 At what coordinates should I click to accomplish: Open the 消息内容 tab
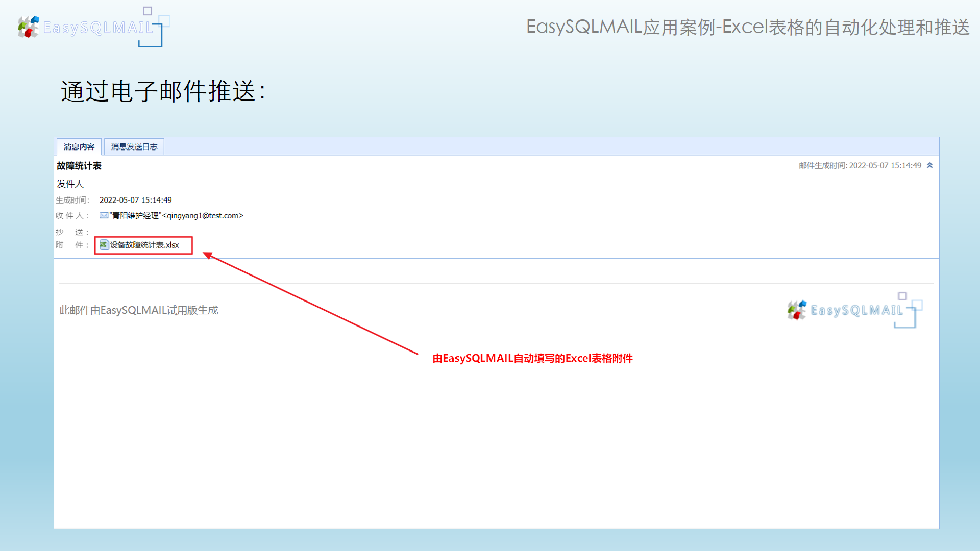[x=79, y=147]
